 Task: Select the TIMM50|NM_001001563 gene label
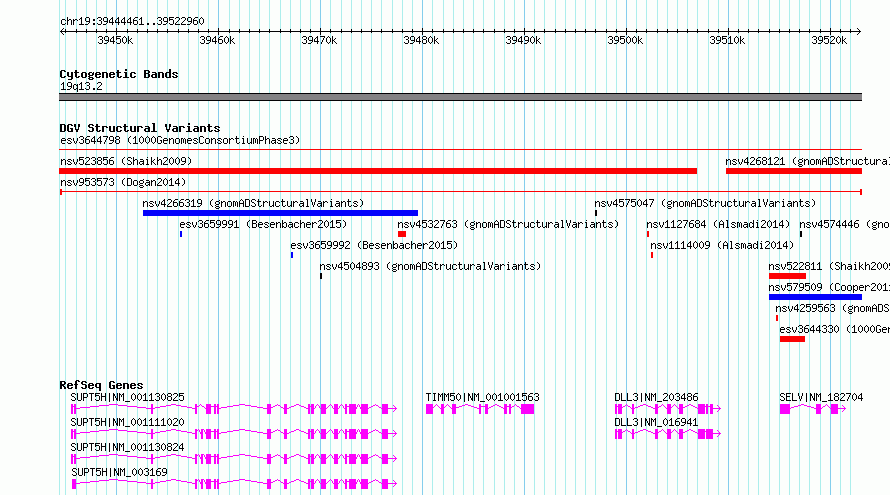(482, 397)
